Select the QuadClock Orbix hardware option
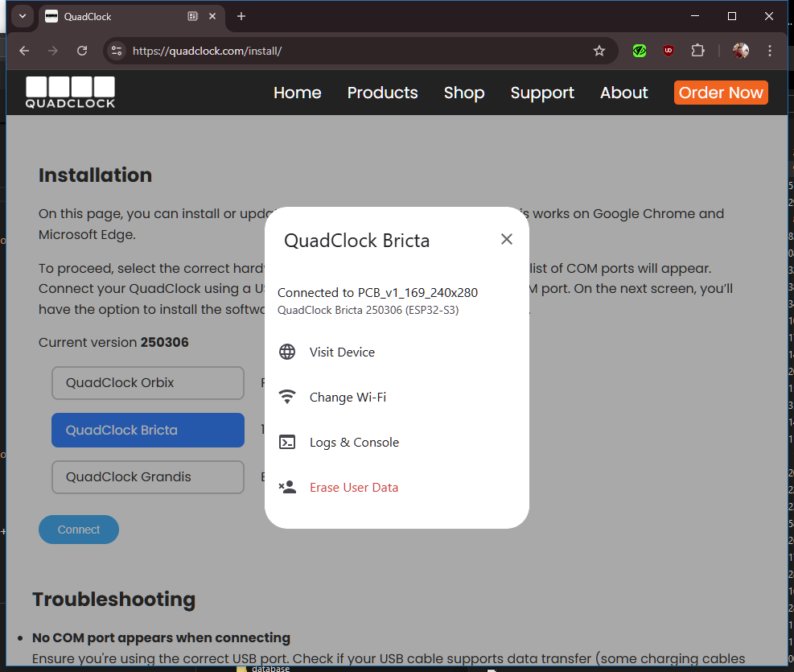794x672 pixels. pyautogui.click(x=148, y=383)
